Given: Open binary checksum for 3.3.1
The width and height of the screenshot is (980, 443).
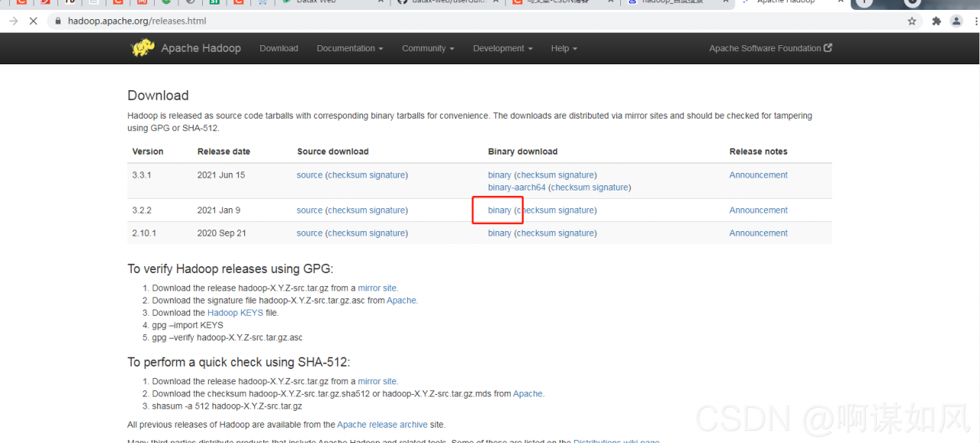Looking at the screenshot, I should 537,175.
